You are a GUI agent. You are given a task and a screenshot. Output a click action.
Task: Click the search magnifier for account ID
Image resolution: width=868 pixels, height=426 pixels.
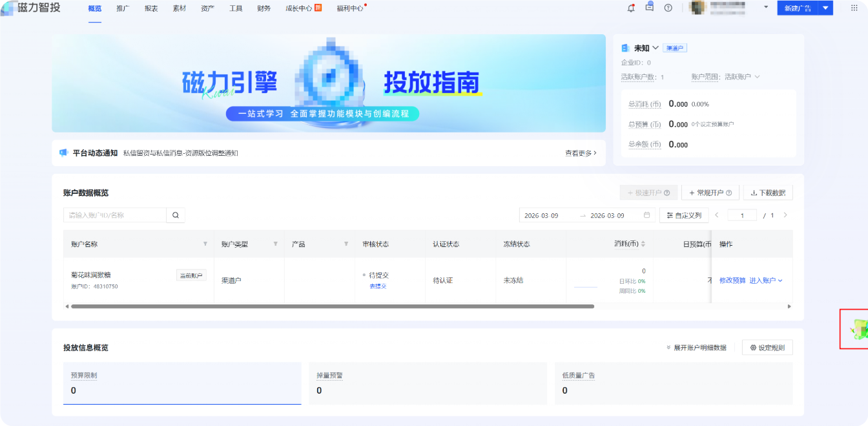[x=176, y=215]
